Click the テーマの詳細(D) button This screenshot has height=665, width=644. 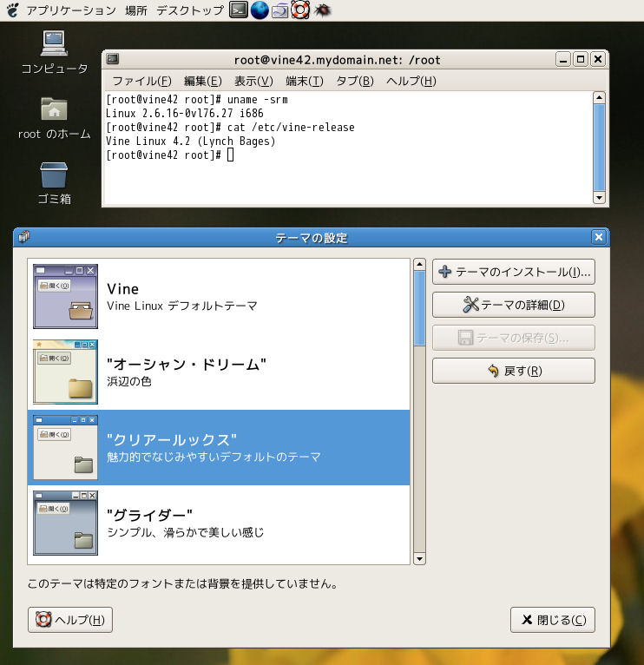point(513,305)
